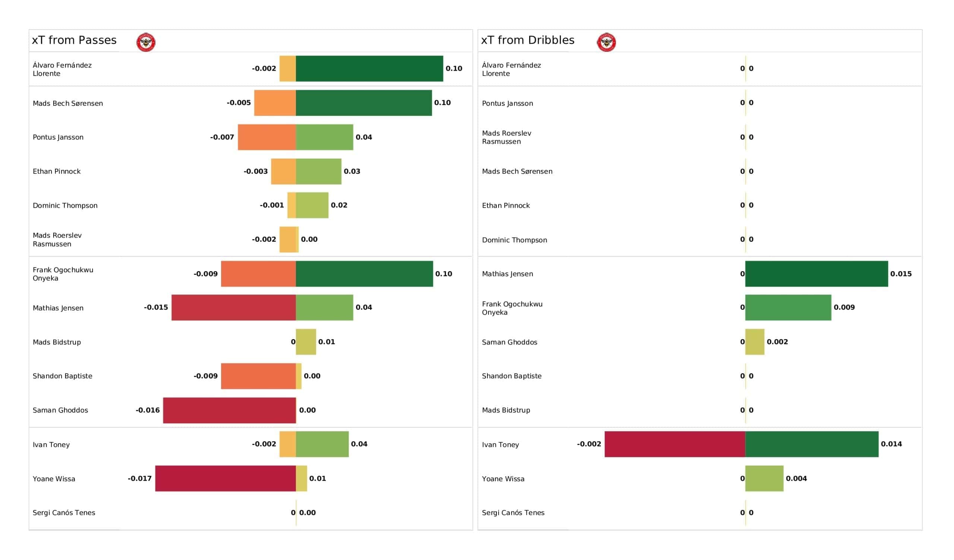Click Ivan Toney's name in the dribbles chart
The height and width of the screenshot is (560, 954).
click(x=500, y=445)
